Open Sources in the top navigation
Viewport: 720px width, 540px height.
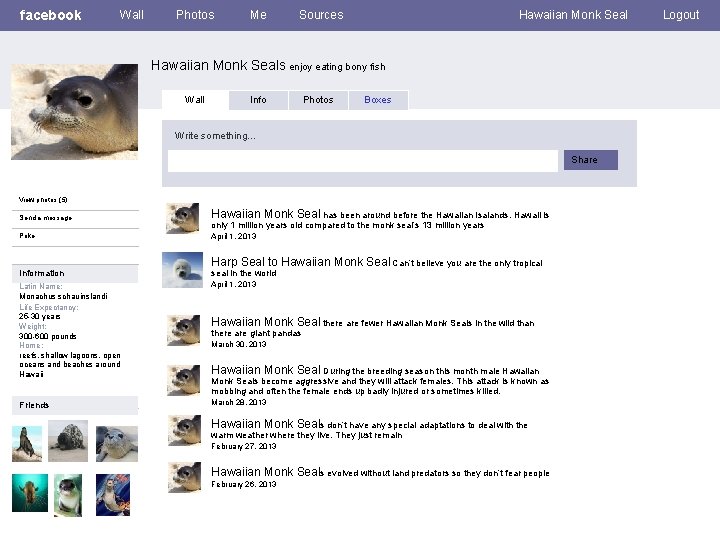click(321, 15)
